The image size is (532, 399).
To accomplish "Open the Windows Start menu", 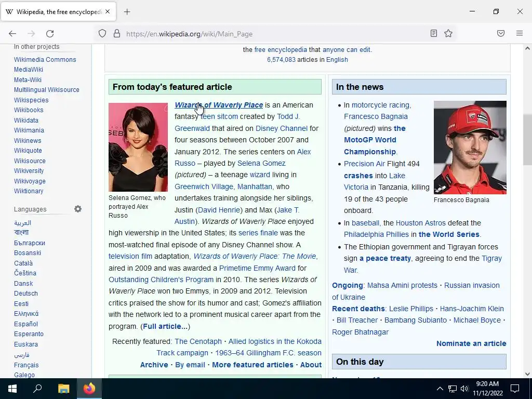I will click(12, 389).
